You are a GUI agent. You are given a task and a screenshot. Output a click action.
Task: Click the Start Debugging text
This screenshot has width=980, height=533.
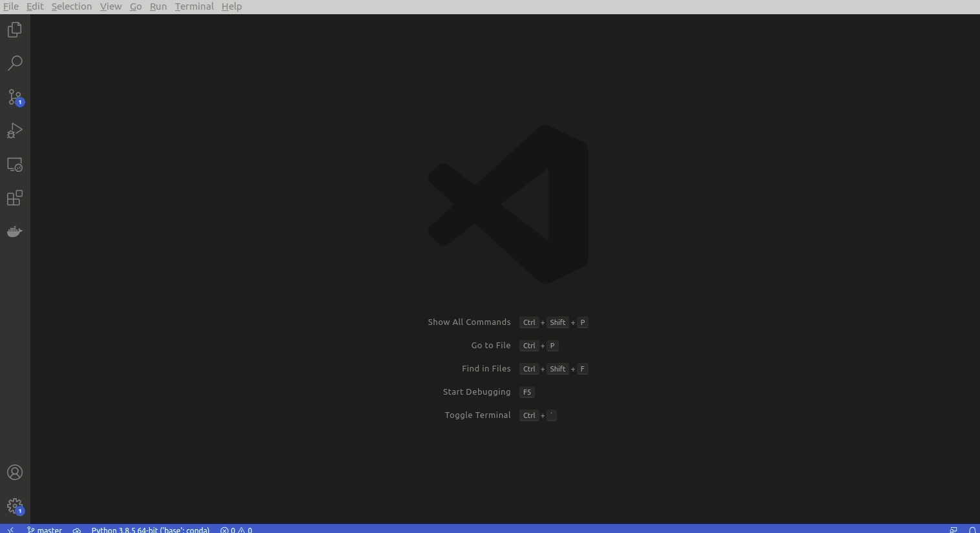pyautogui.click(x=477, y=392)
